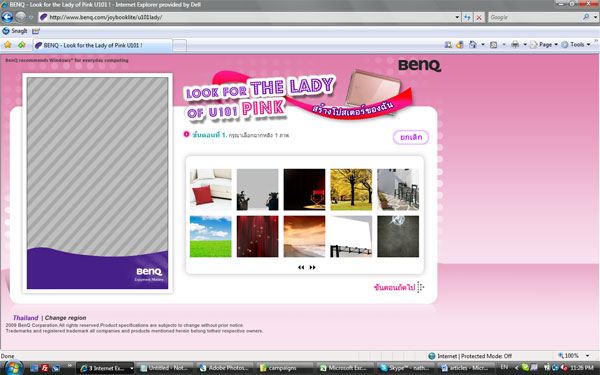Switch to Untitled Notepad taskbar button
Viewport: 600px width, 375px height.
tap(166, 368)
